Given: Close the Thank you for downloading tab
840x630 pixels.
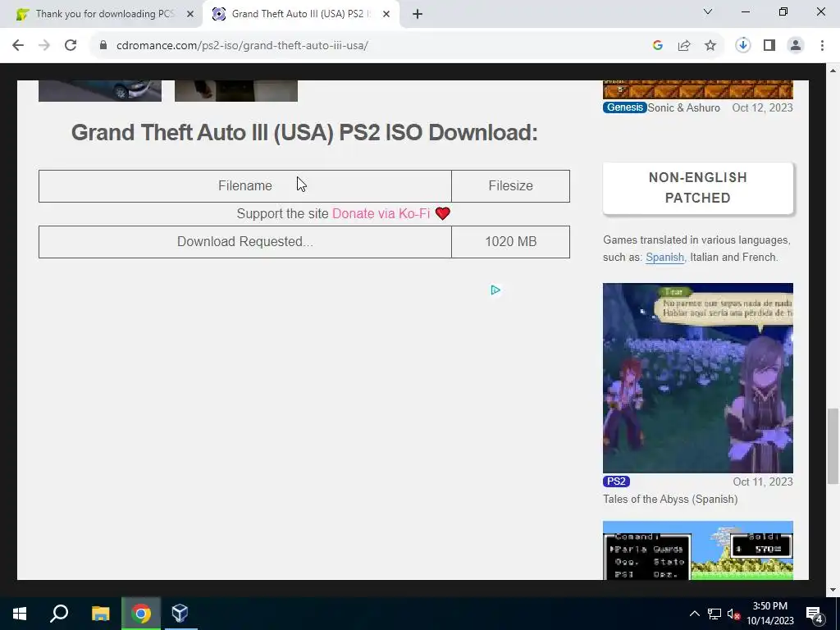Looking at the screenshot, I should click(x=190, y=15).
